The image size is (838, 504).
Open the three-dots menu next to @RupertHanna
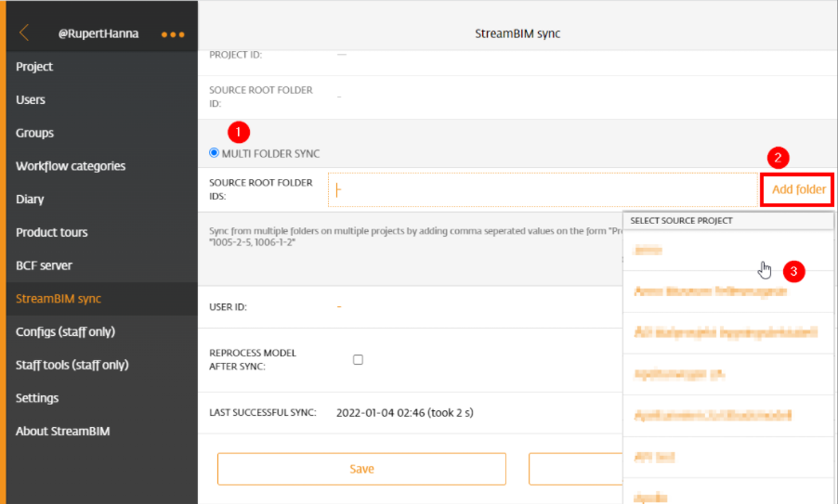click(173, 34)
